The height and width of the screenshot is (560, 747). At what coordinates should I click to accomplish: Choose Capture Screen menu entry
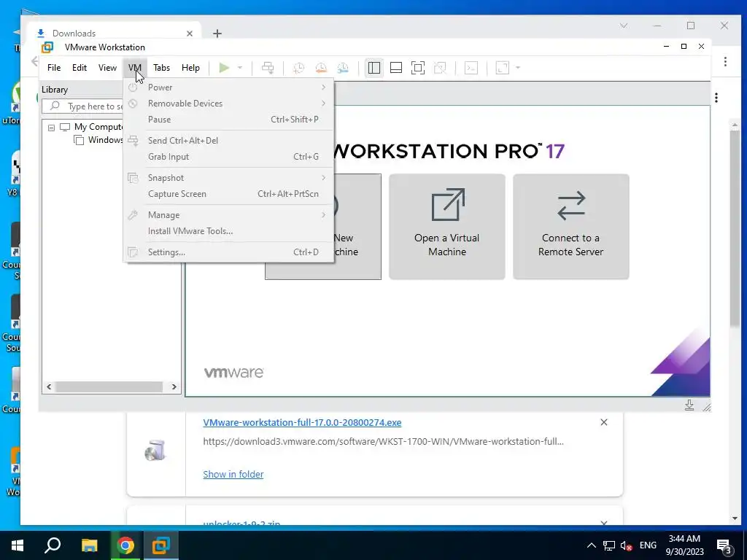pos(228,194)
